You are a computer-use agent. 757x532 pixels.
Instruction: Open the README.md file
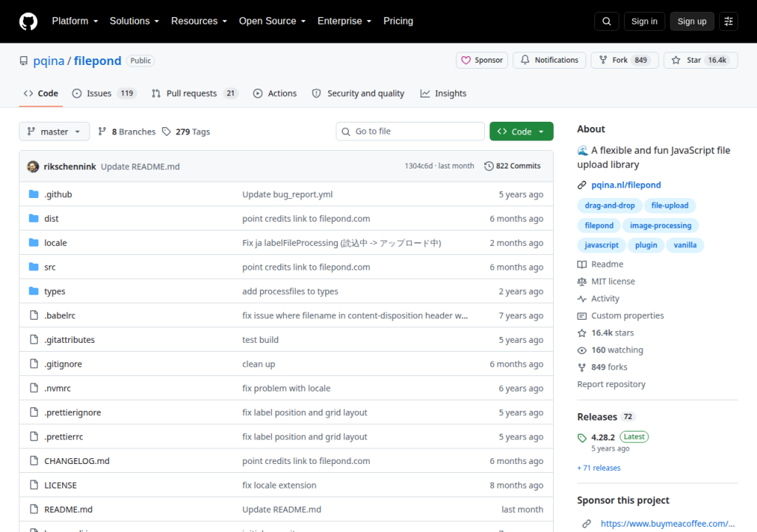pyautogui.click(x=68, y=509)
